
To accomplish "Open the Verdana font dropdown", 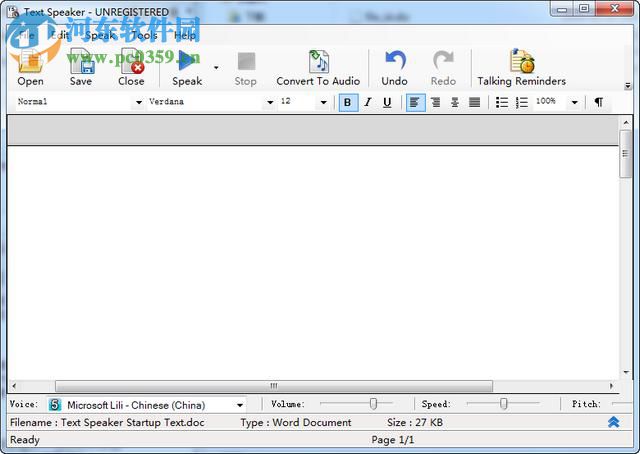I will point(270,102).
